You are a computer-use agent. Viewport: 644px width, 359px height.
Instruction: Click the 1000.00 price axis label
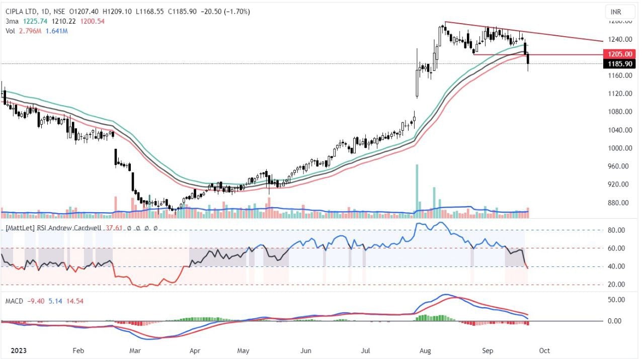click(620, 148)
